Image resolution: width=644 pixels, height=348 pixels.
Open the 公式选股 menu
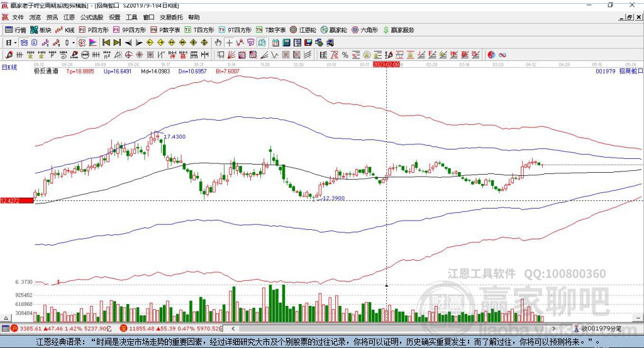(92, 17)
